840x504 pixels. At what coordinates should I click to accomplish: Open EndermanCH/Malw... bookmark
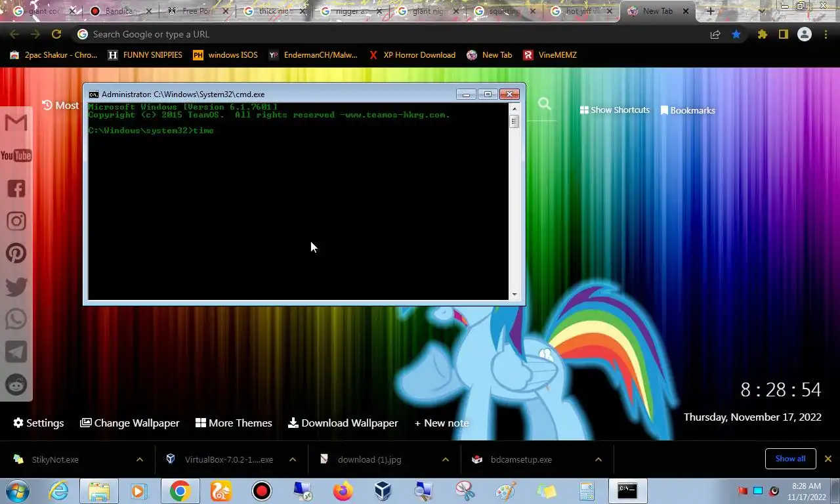pyautogui.click(x=313, y=55)
